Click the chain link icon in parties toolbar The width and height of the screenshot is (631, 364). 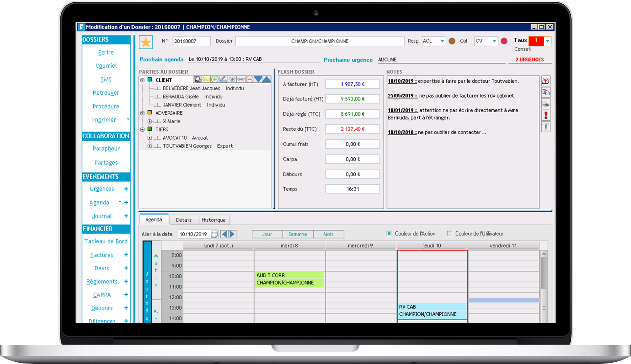click(x=241, y=79)
